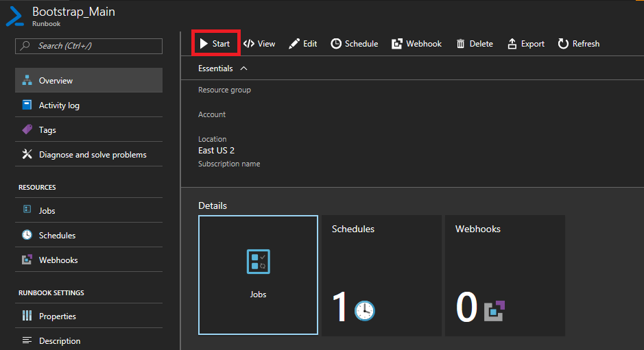644x350 pixels.
Task: Click the Diagnose wrench icon in sidebar
Action: (x=27, y=154)
